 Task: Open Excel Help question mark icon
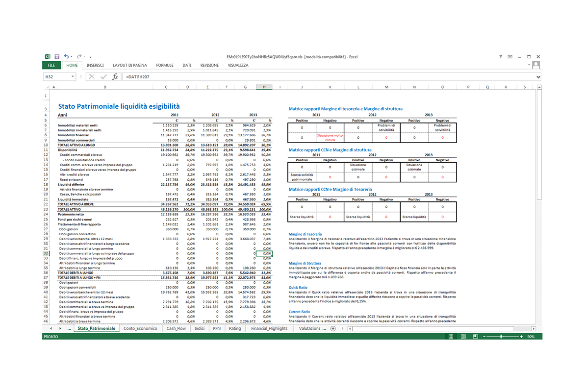click(x=500, y=57)
